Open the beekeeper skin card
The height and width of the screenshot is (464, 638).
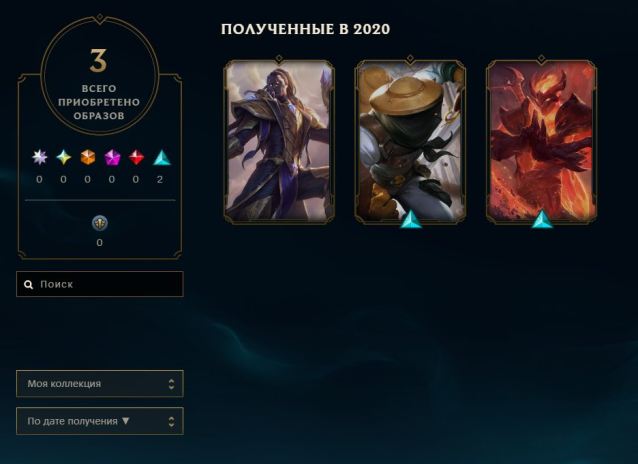pyautogui.click(x=410, y=140)
